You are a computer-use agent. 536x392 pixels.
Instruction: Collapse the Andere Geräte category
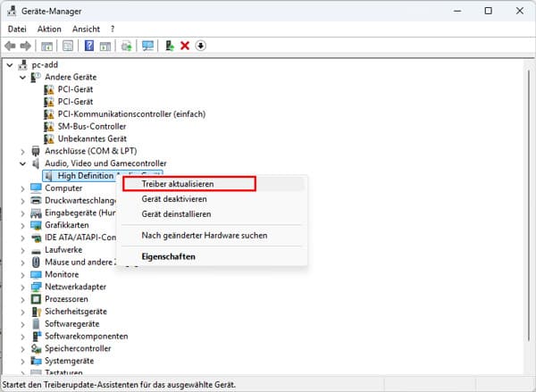pos(23,78)
